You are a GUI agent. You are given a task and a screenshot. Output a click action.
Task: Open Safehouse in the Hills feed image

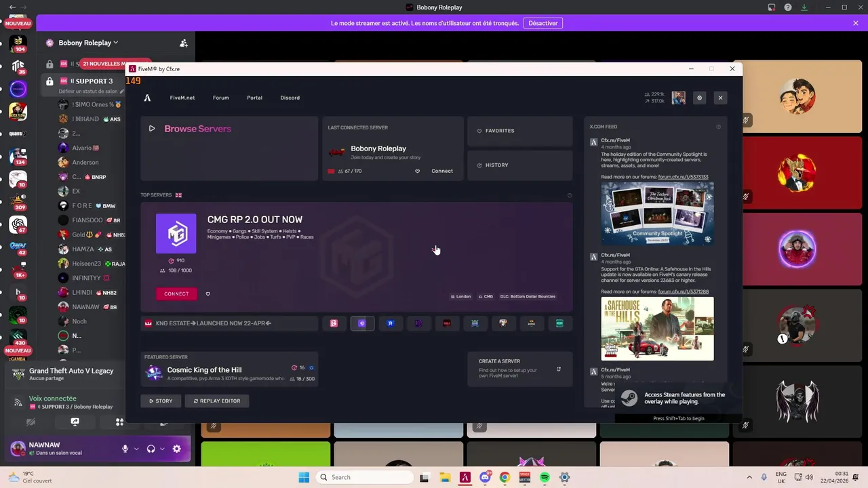pyautogui.click(x=657, y=329)
